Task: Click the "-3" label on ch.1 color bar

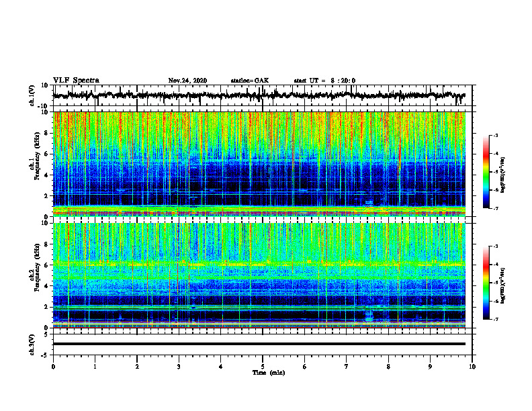Action: coord(496,135)
